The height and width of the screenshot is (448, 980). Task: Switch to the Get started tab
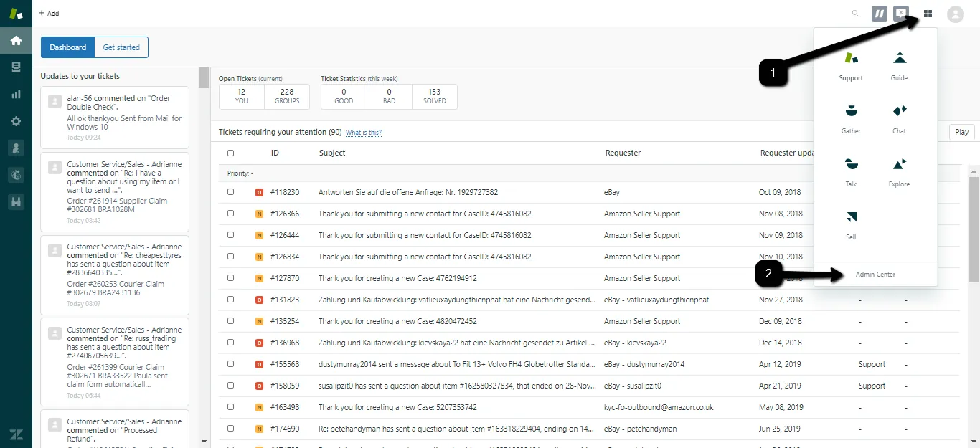pos(121,47)
